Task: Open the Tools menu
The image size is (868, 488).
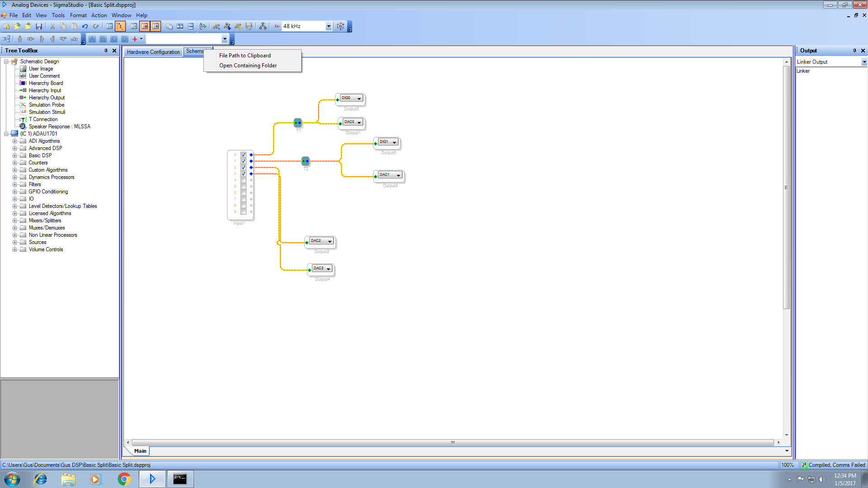Action: click(x=58, y=15)
